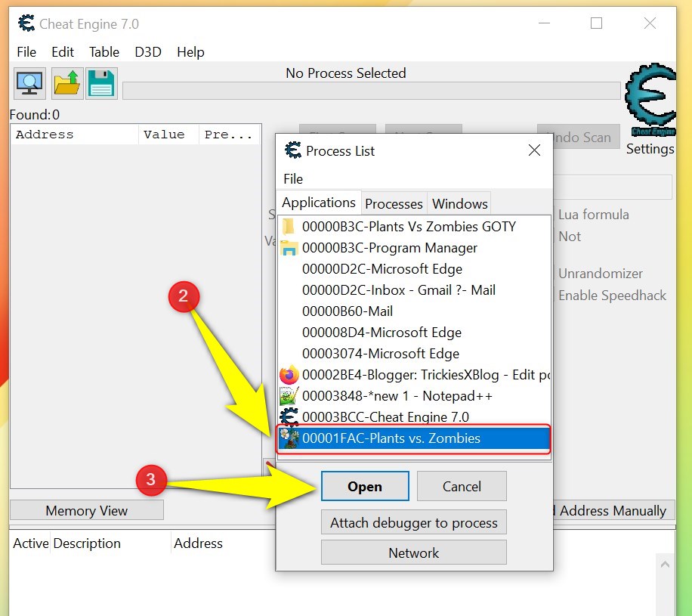Open the process selector computer icon

click(x=29, y=83)
